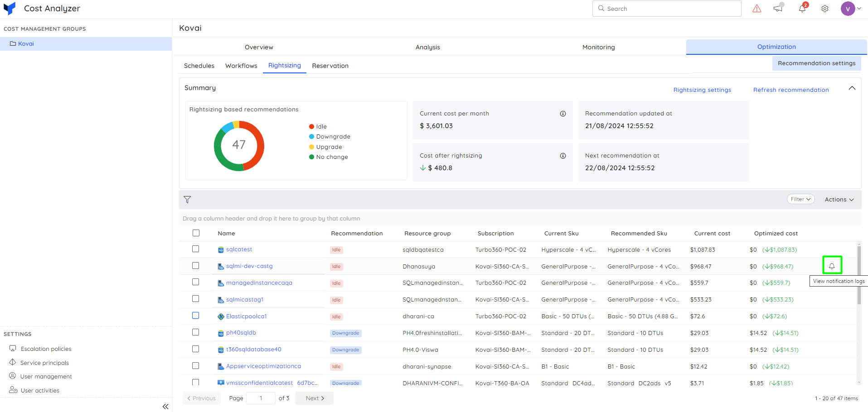Open the settings gear icon
Screen dimensions: 868x412
(825, 9)
